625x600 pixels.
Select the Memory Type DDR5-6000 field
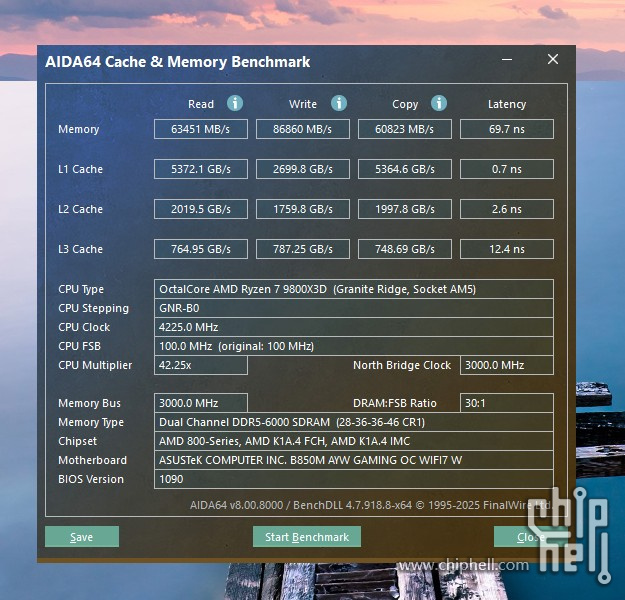(353, 422)
